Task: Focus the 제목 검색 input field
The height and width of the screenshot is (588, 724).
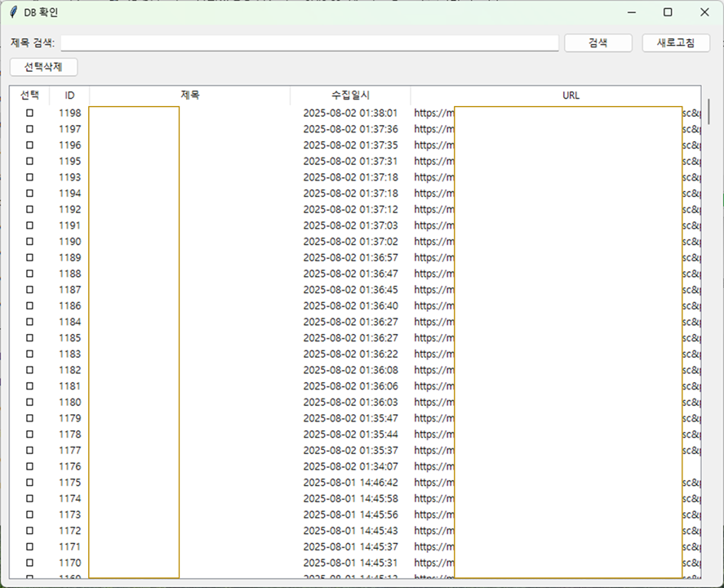Action: [310, 43]
